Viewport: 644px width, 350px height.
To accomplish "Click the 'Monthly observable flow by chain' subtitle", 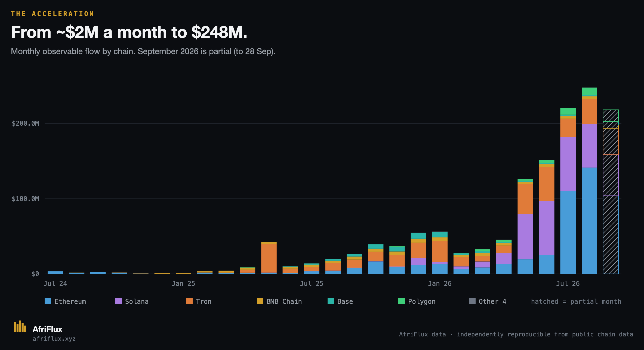I will click(x=143, y=51).
